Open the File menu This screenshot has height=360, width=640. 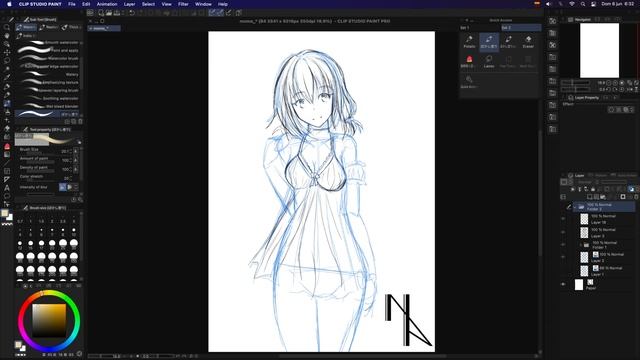tap(72, 4)
